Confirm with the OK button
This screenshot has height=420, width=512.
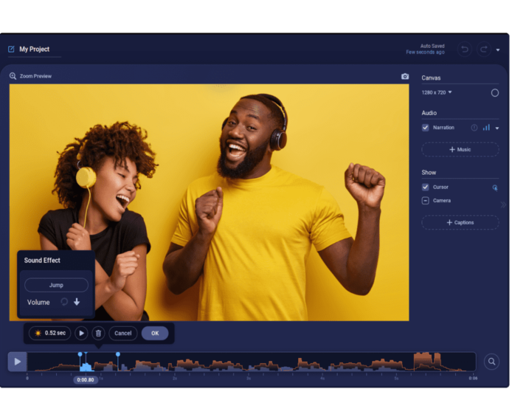click(155, 333)
